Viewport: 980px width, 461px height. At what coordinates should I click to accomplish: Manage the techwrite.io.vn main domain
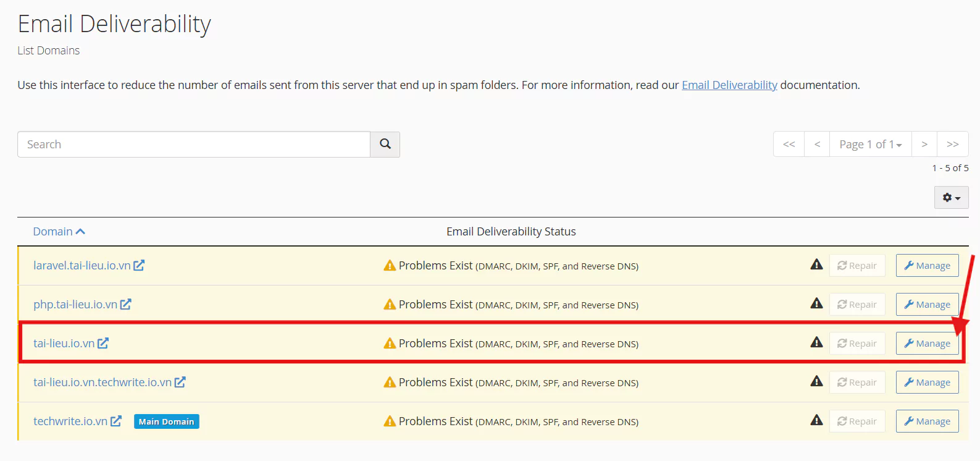pyautogui.click(x=927, y=421)
